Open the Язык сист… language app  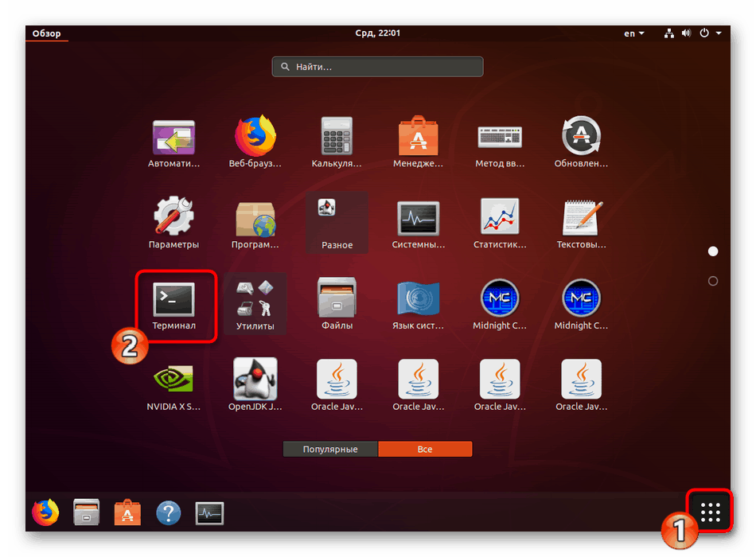(x=418, y=304)
